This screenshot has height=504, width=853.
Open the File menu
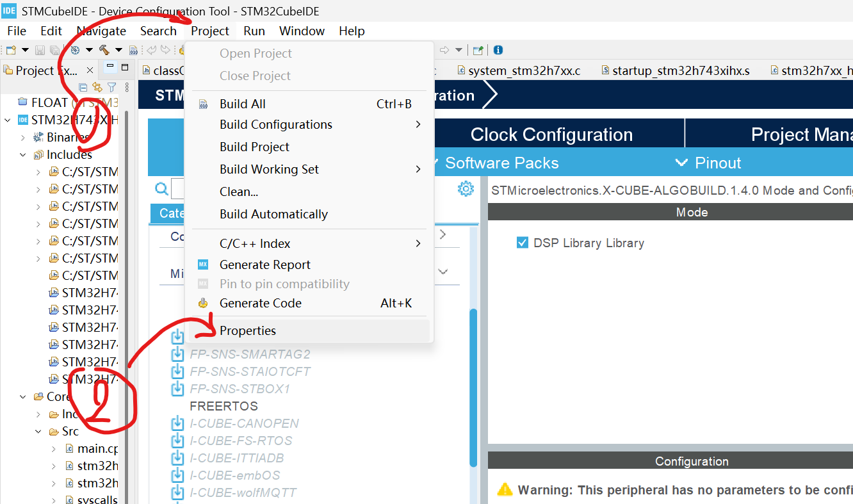tap(17, 31)
